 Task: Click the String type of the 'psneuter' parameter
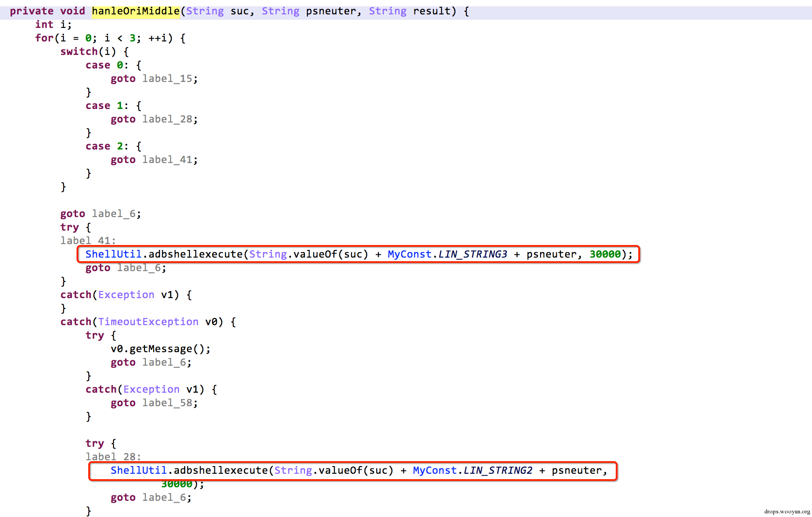pos(280,11)
